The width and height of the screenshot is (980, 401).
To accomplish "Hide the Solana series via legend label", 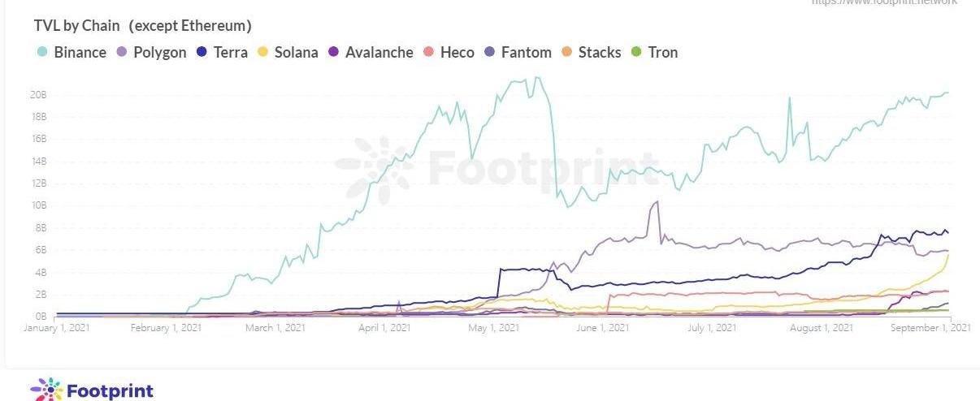I will coord(296,53).
